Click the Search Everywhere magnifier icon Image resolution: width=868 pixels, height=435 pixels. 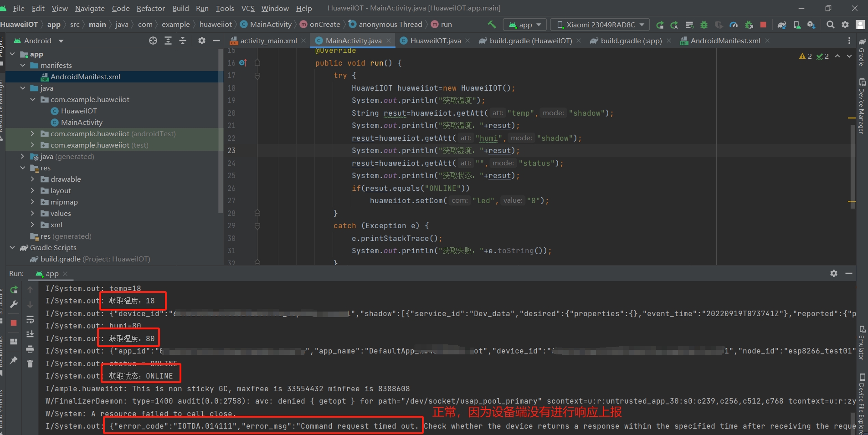tap(831, 25)
